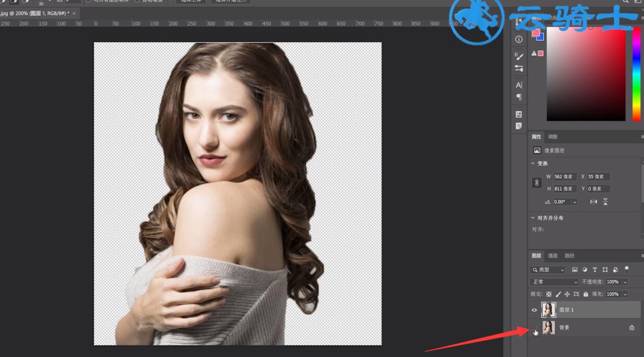The height and width of the screenshot is (357, 644).
Task: Click the rotation angle field
Action: (562, 202)
